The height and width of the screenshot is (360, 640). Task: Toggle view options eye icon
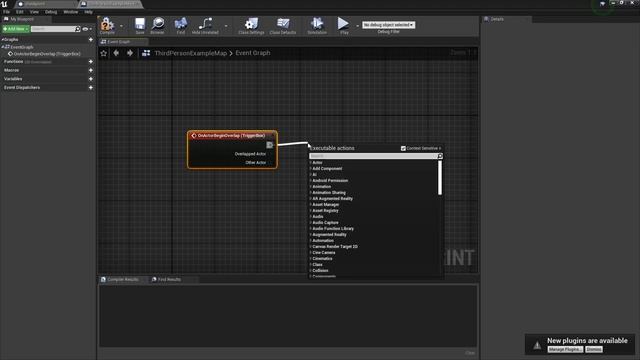point(85,29)
